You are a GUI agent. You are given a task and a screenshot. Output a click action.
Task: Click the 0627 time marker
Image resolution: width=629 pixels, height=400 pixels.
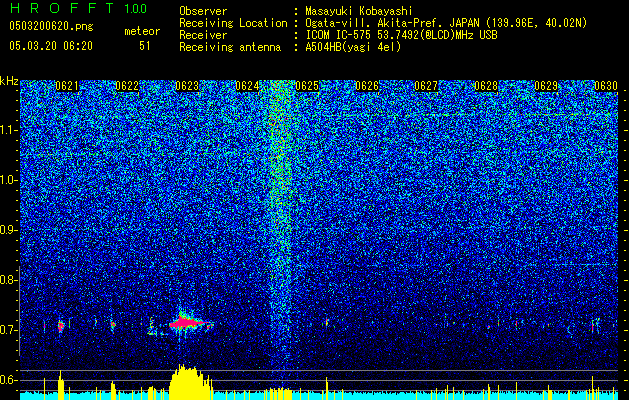(426, 86)
